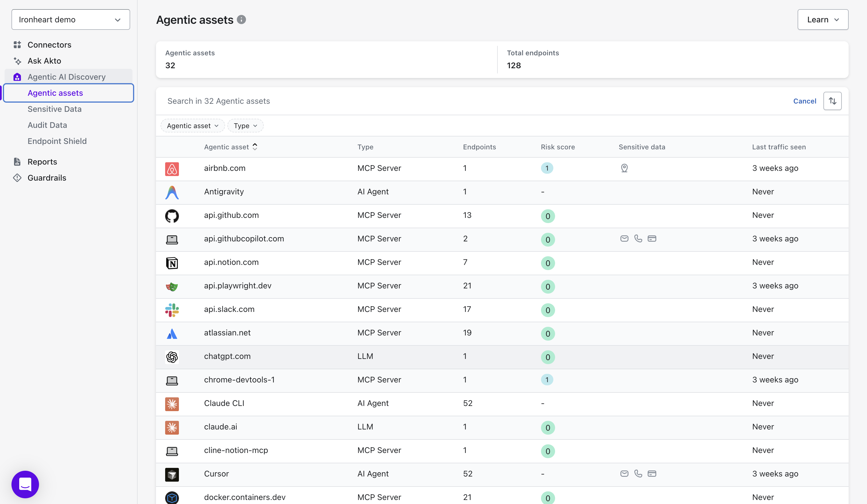Select Endpoint Shield menu item

click(x=57, y=141)
